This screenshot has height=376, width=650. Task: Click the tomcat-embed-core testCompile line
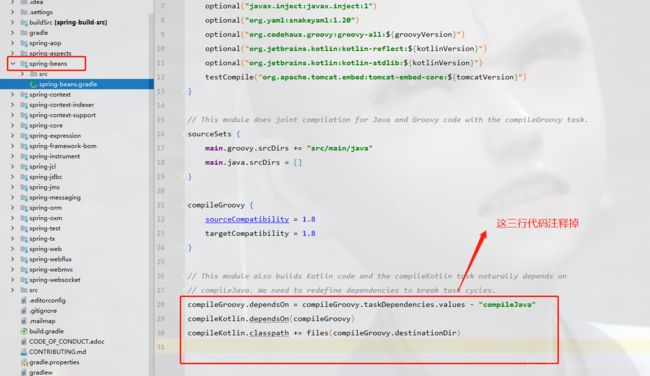pos(365,77)
